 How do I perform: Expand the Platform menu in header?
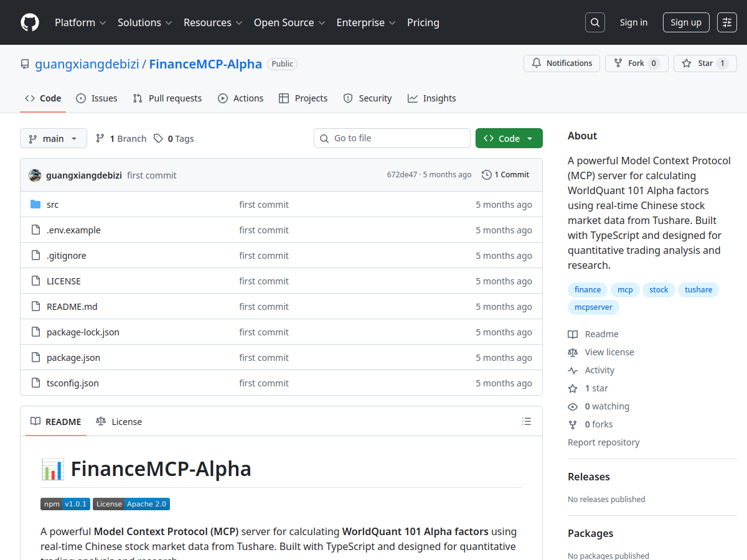(x=80, y=22)
